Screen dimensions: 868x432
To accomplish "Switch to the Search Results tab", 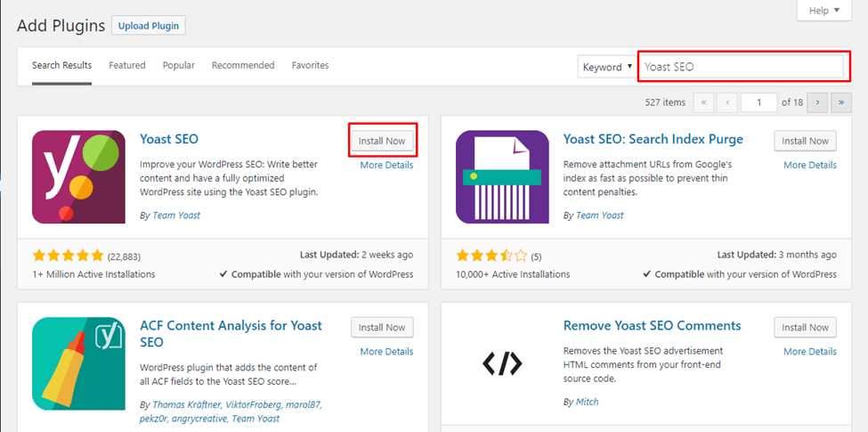I will coord(61,65).
